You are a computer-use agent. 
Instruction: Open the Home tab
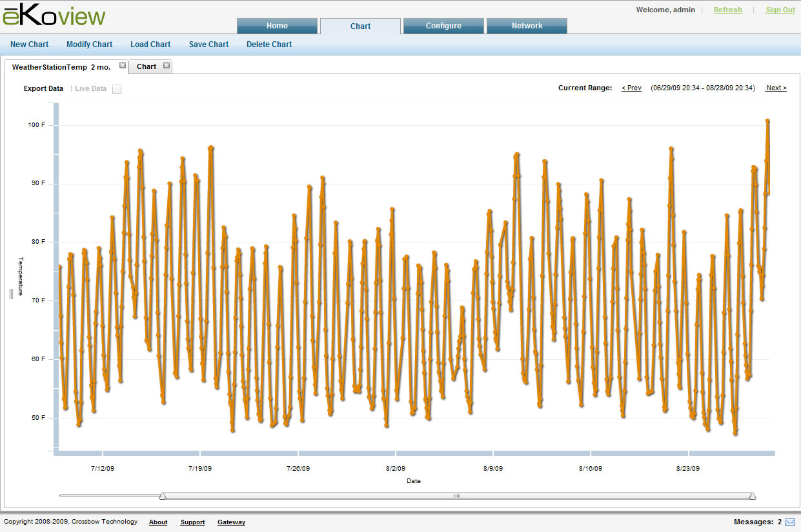click(277, 26)
